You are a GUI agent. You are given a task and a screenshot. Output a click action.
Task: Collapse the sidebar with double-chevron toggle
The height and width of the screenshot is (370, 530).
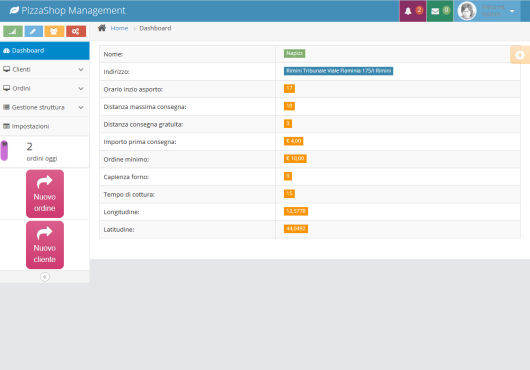[x=45, y=277]
